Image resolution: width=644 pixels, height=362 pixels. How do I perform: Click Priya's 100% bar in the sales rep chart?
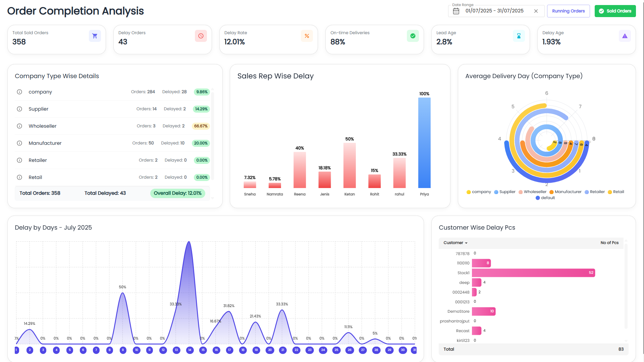(x=424, y=142)
